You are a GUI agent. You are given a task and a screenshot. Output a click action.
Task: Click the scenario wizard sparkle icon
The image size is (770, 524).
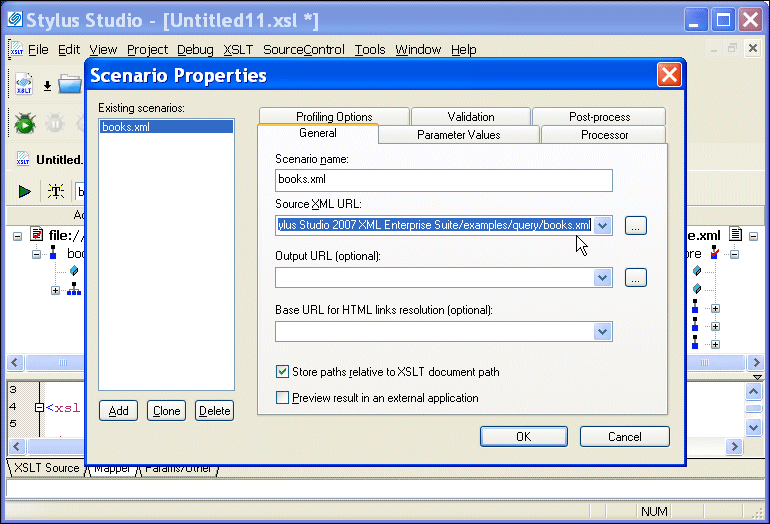click(55, 191)
